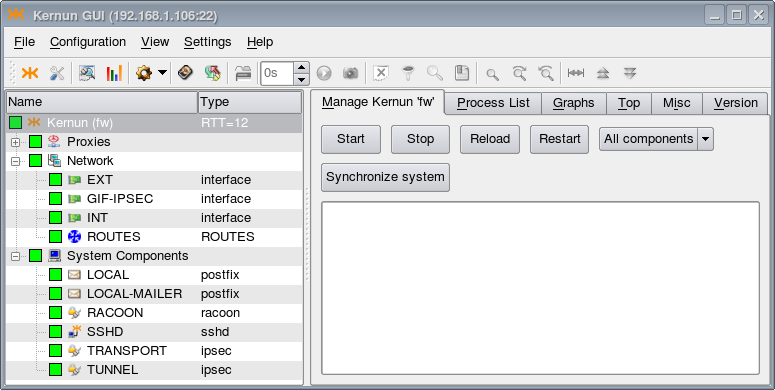Image resolution: width=775 pixels, height=390 pixels.
Task: Collapse the System Components tree node
Action: click(15, 256)
